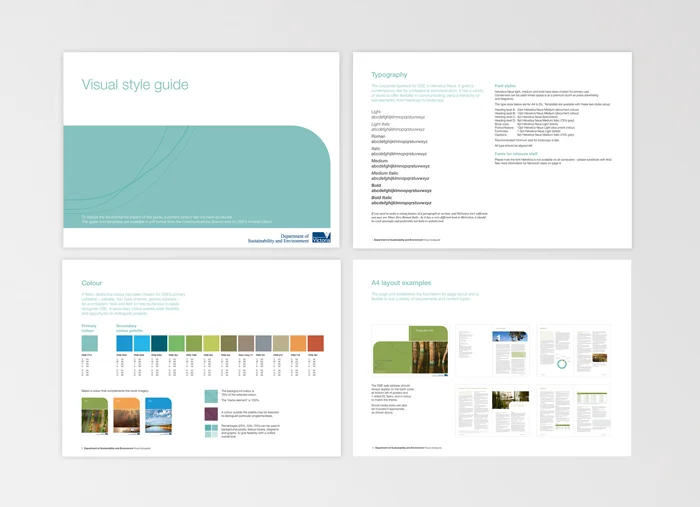Click the "Bold Italic" typeface sample label
Screen dimensions: 700x507
coord(381,197)
